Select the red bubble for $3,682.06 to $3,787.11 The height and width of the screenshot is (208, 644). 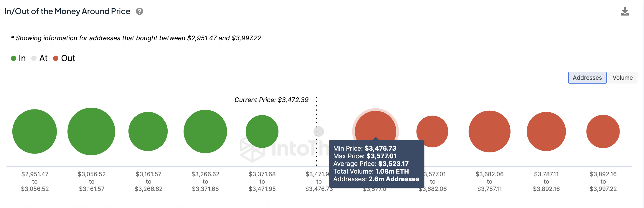click(489, 132)
